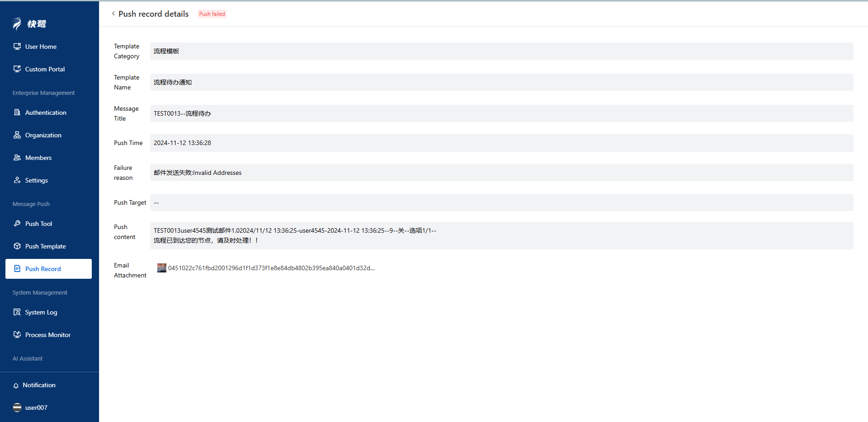Viewport: 868px width, 422px height.
Task: Click the back arrow beside Push record details
Action: (113, 14)
